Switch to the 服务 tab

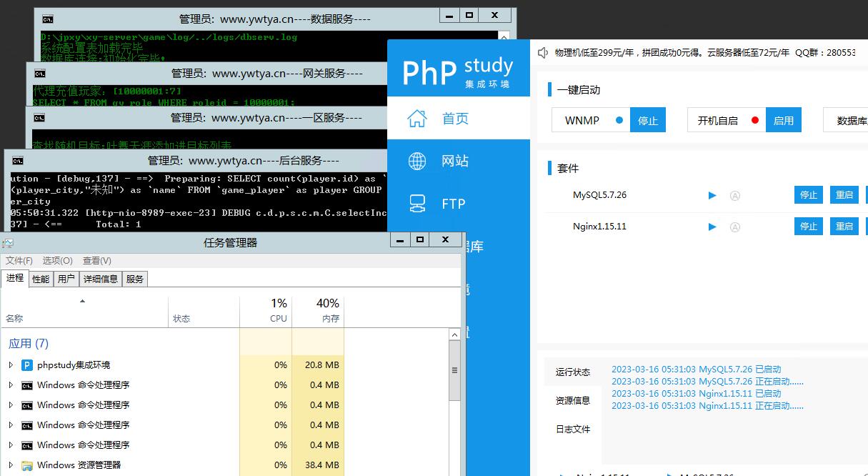pyautogui.click(x=135, y=279)
